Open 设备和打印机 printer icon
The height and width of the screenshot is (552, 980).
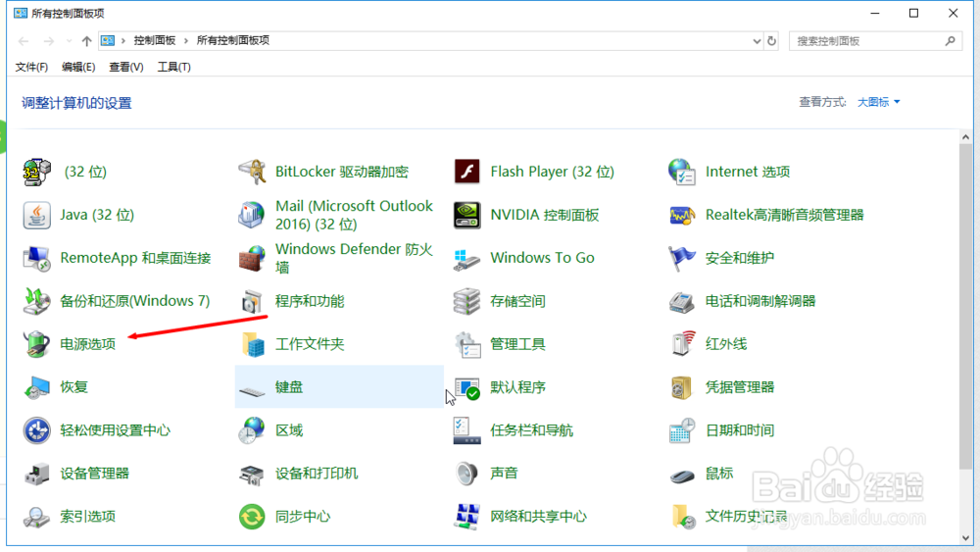252,474
